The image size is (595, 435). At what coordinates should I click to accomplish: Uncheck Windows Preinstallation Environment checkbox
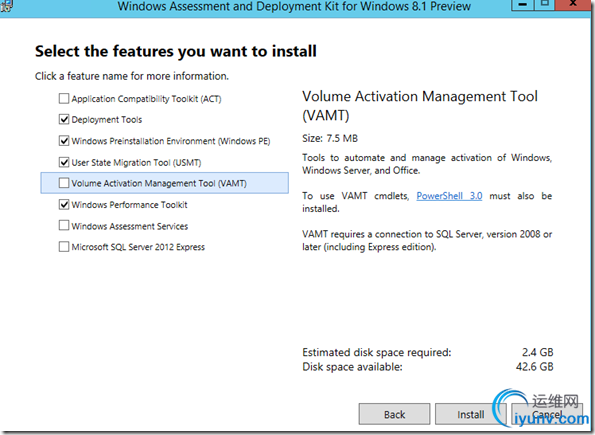coord(64,141)
